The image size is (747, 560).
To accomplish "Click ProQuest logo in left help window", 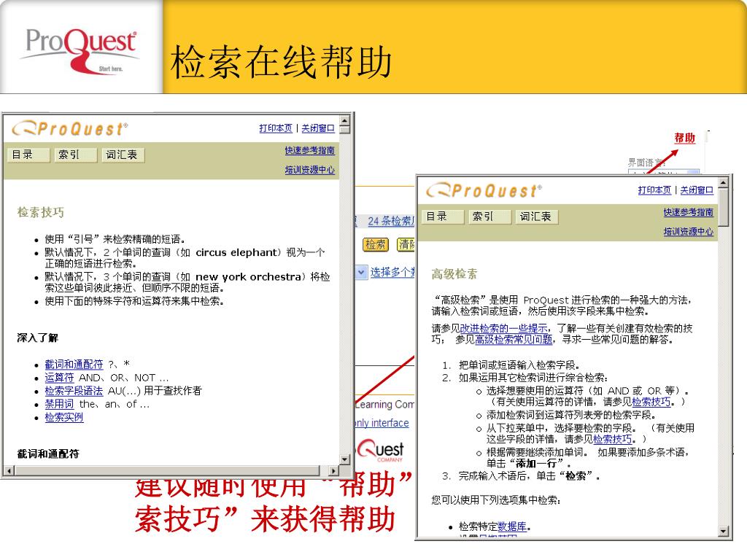I will click(x=71, y=128).
